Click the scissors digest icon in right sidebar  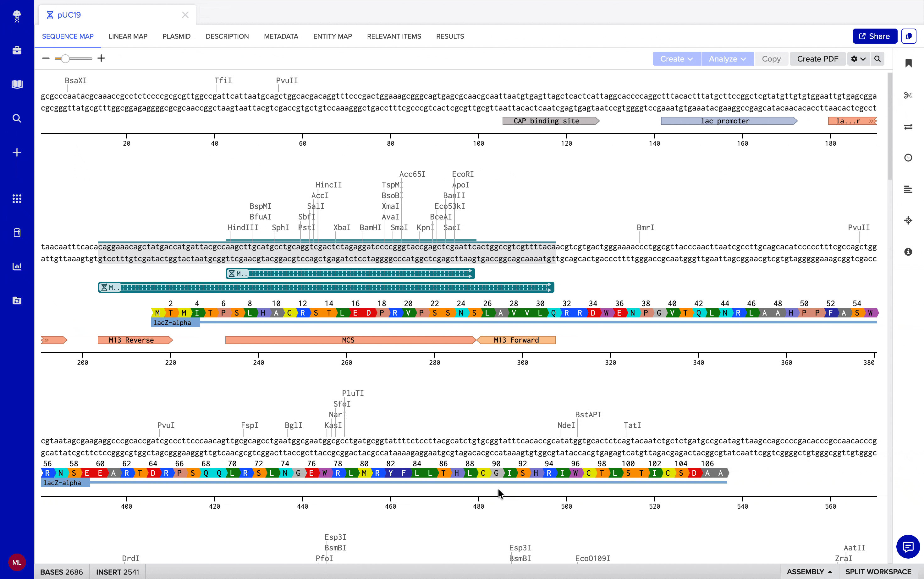pos(908,95)
